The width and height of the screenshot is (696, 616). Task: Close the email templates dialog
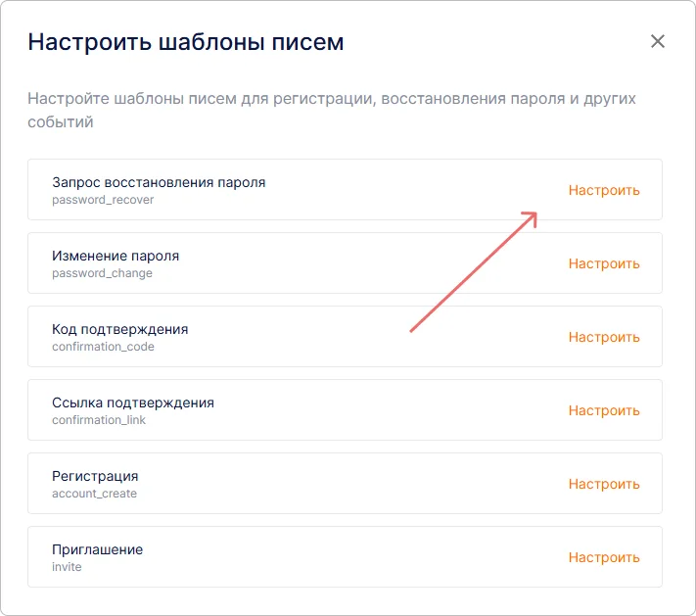pos(658,41)
